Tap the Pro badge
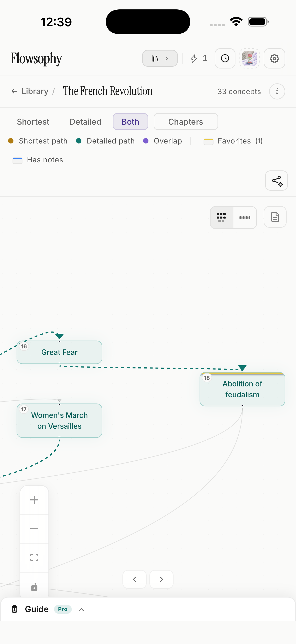Screen dimensions: 296x644 tap(63, 609)
